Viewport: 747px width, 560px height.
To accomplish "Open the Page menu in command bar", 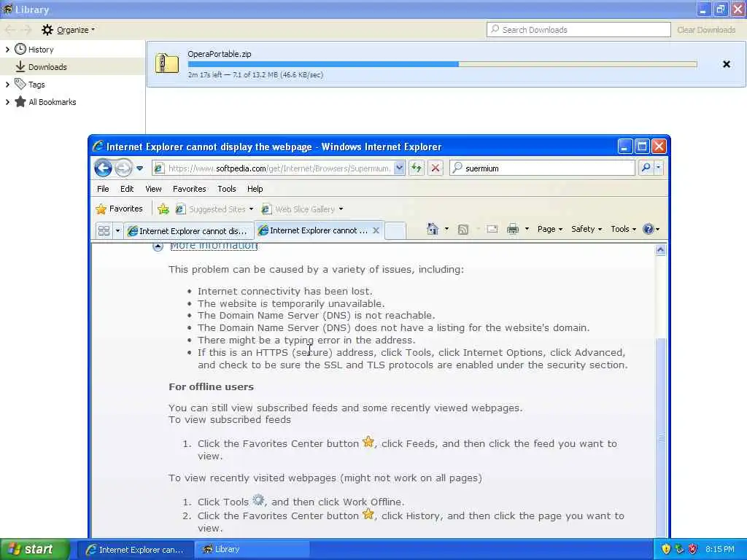I will (550, 229).
